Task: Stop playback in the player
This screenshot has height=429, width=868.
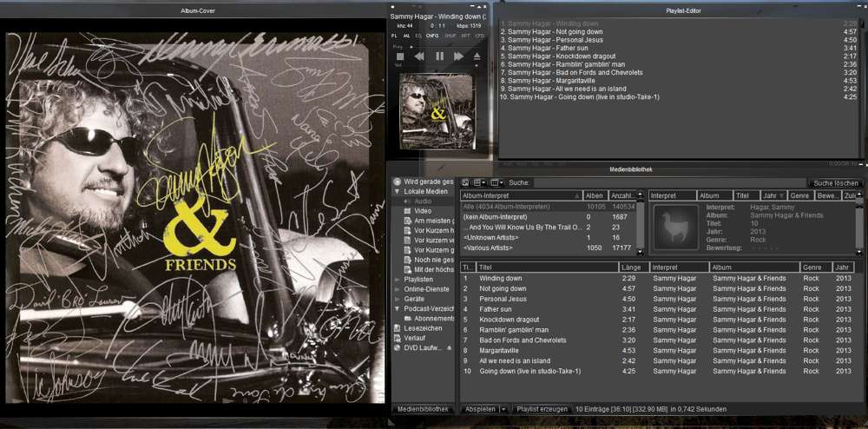Action: (x=400, y=56)
